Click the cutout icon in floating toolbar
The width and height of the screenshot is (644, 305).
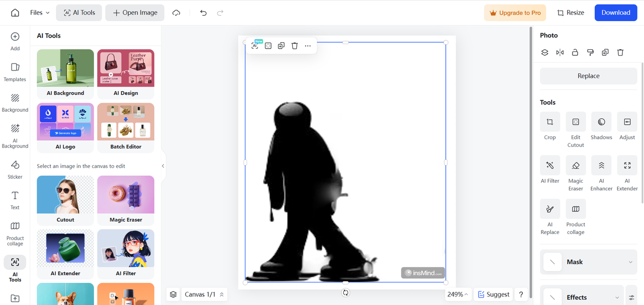tap(268, 46)
